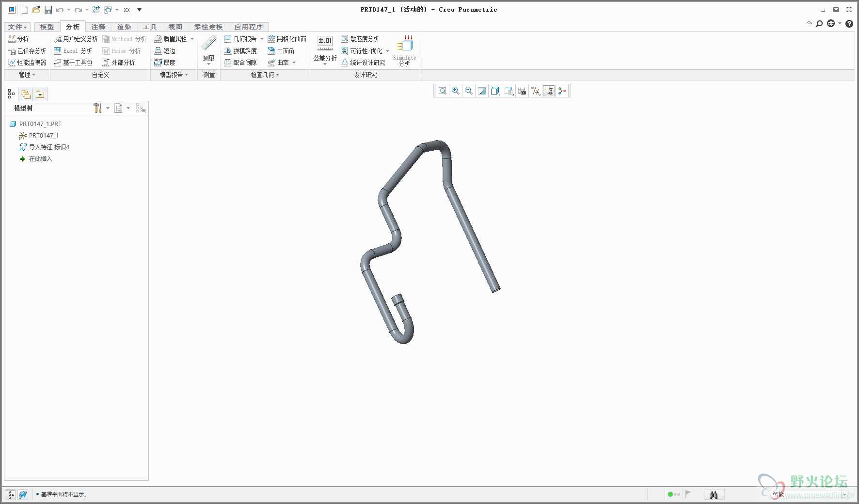
Task: Toggle datum display filters in graphics toolbar
Action: pos(536,91)
